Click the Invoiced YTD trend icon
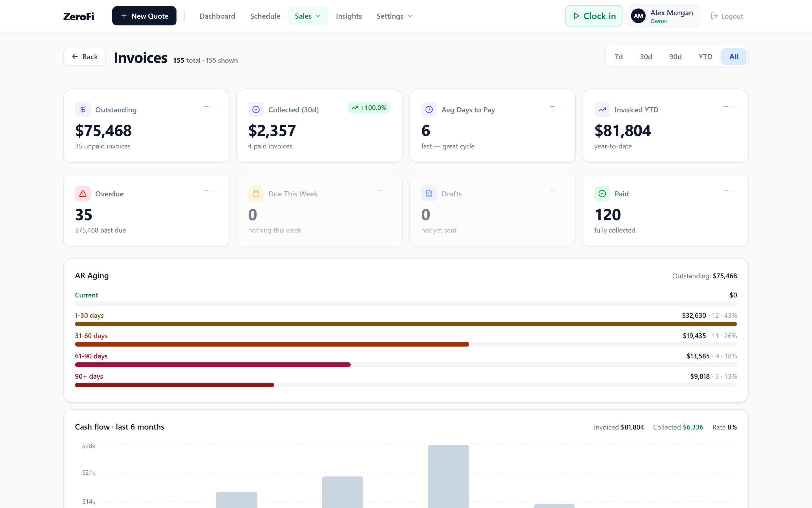This screenshot has width=812, height=508. click(x=602, y=110)
